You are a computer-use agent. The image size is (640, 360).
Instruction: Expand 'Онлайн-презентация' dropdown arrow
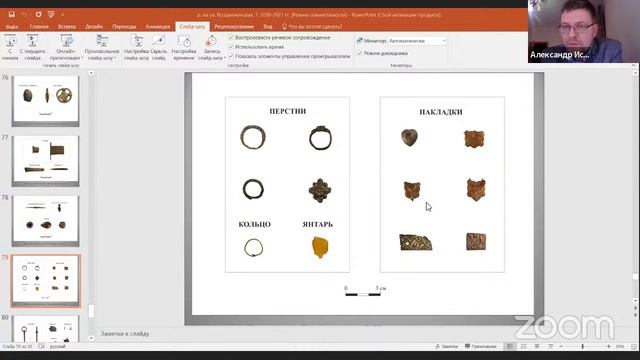click(82, 58)
